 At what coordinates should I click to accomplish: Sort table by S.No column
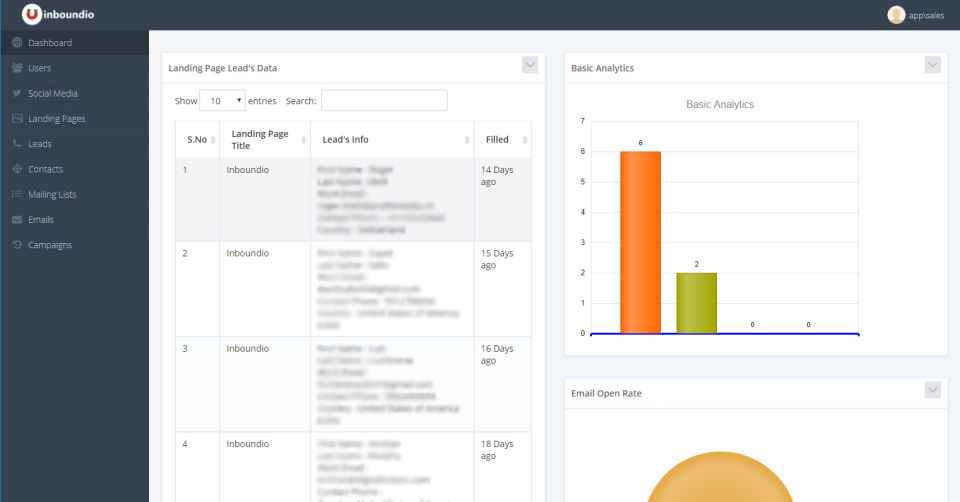[x=198, y=140]
